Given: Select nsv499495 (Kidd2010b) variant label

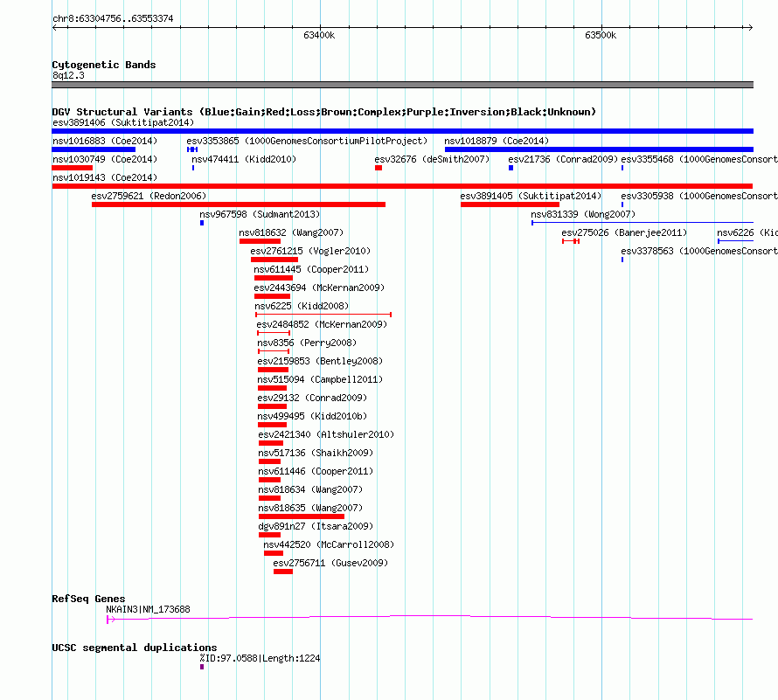Looking at the screenshot, I should click(x=312, y=416).
